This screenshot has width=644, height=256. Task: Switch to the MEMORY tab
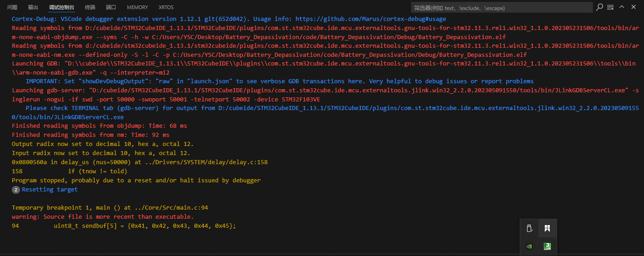point(137,7)
